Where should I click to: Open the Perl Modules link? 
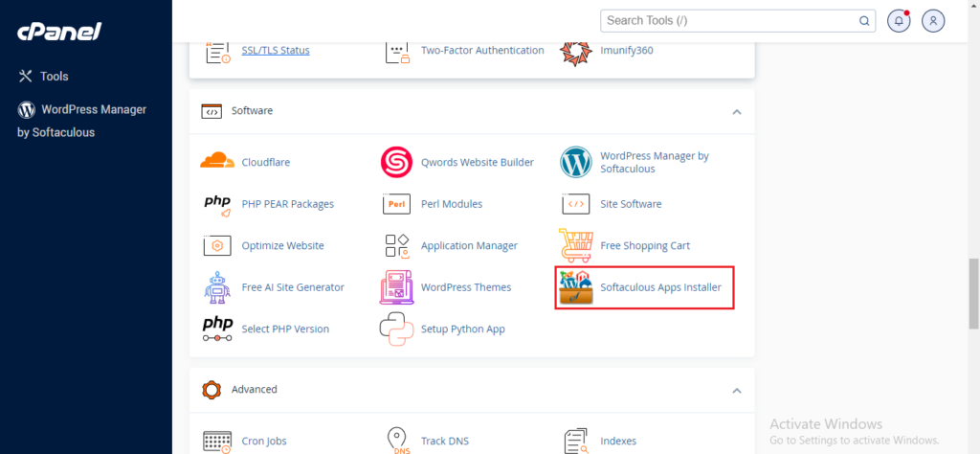[452, 204]
